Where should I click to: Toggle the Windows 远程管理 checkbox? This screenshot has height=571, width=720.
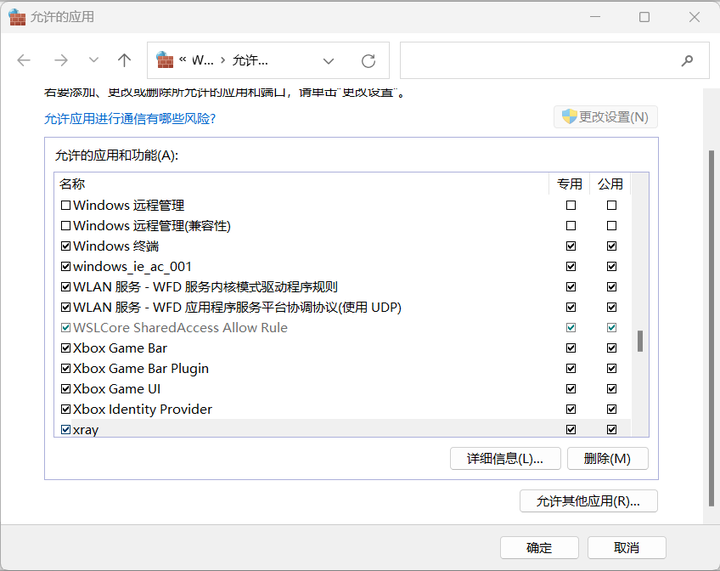click(66, 205)
